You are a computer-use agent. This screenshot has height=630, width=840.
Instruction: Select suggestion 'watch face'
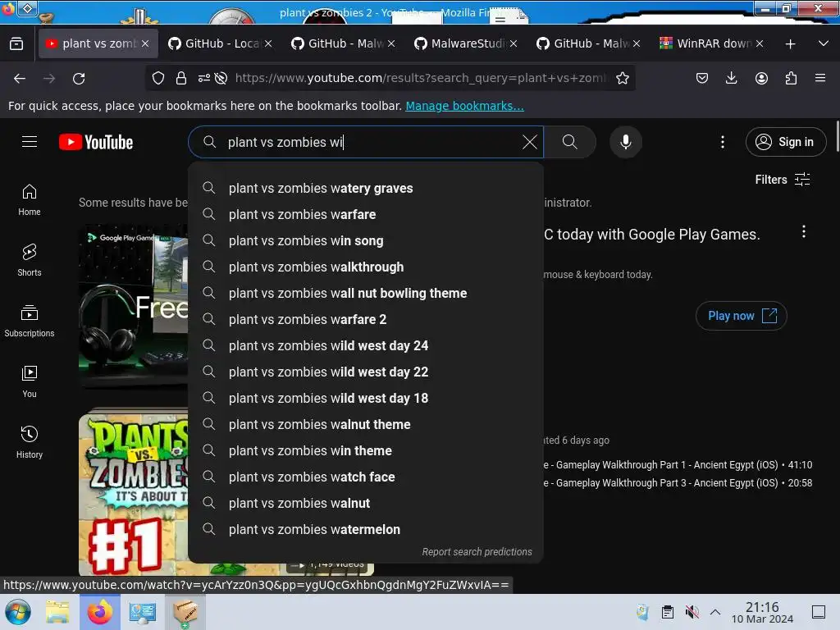pyautogui.click(x=366, y=477)
